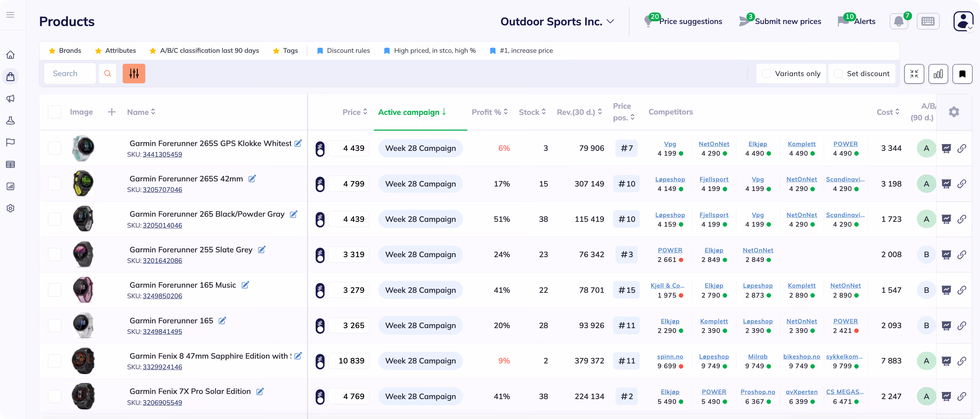The image size is (980, 419).
Task: Sort by Name column
Action: click(x=141, y=112)
